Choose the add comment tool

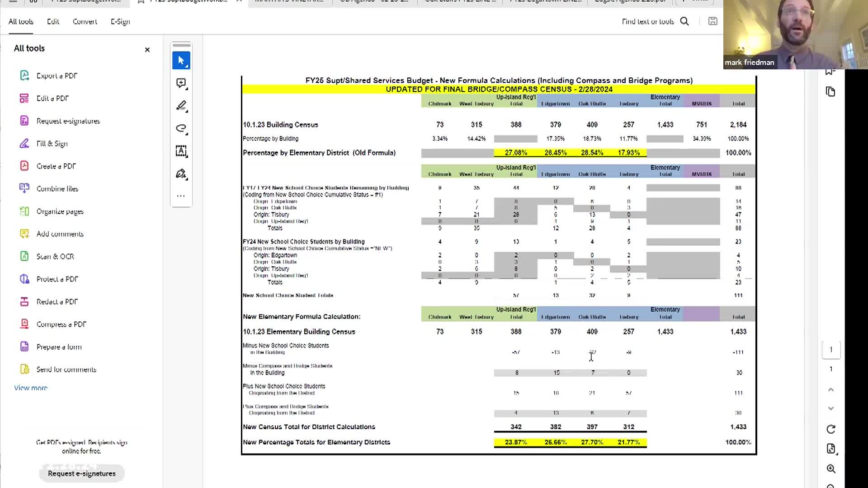181,83
